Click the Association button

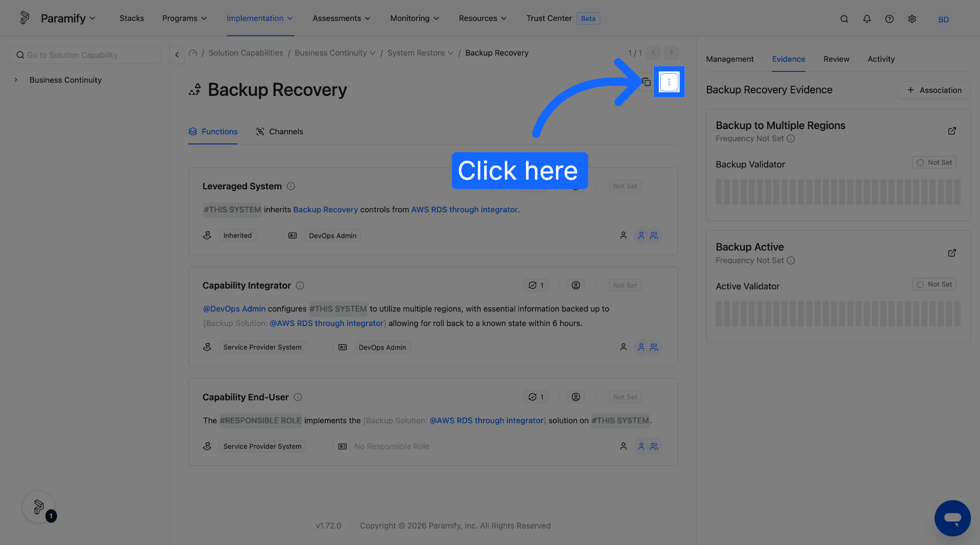pos(934,90)
